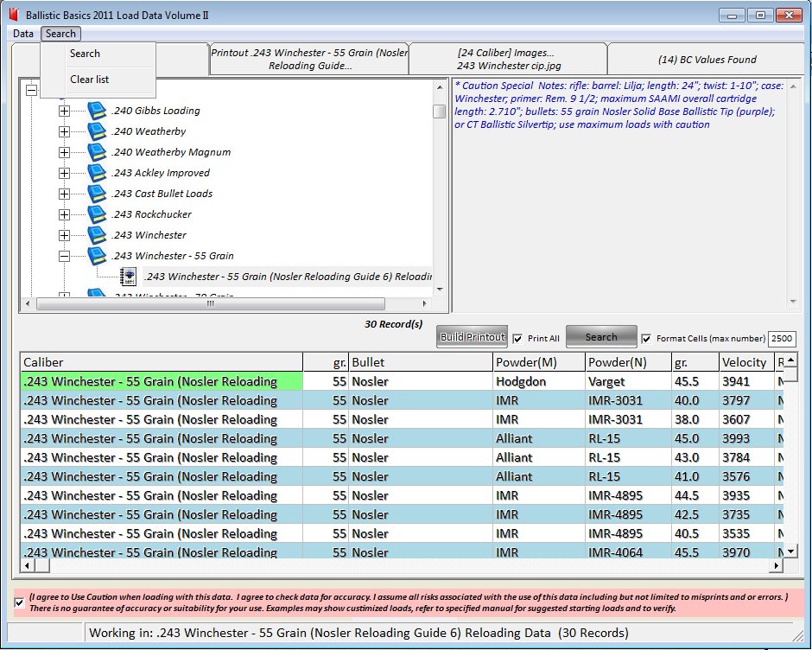
Task: Click the red app icon in title bar
Action: tap(13, 16)
